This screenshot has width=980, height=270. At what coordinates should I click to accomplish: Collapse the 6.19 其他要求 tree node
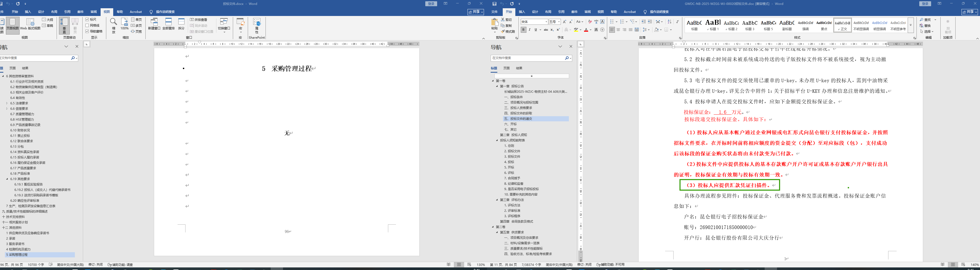pyautogui.click(x=7, y=179)
